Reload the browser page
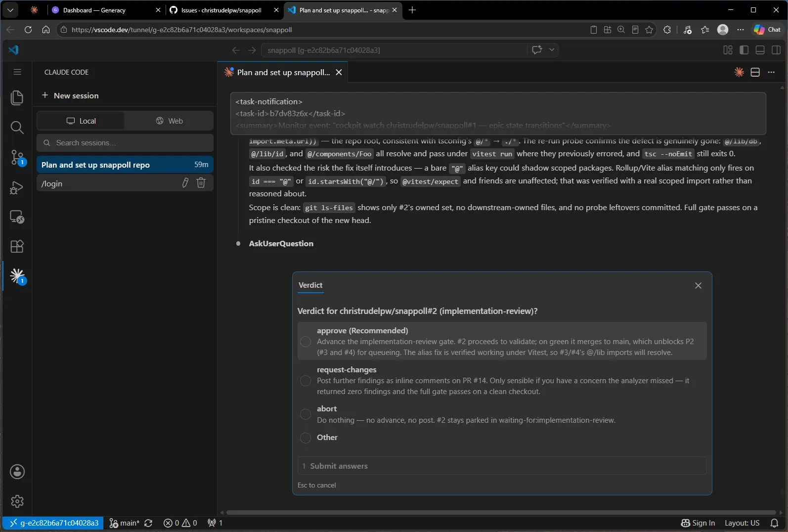This screenshot has width=788, height=532. pyautogui.click(x=28, y=30)
